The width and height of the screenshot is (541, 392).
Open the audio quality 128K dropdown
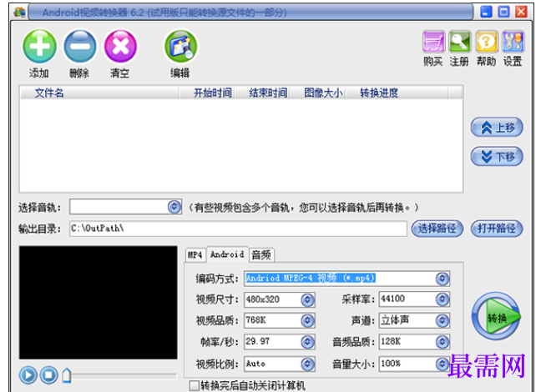click(x=442, y=342)
